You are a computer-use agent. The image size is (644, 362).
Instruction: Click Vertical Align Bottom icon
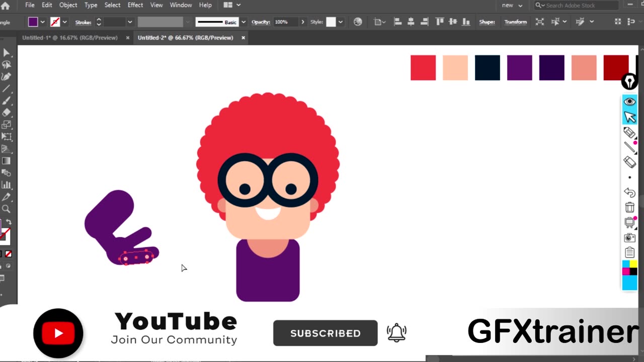(466, 22)
